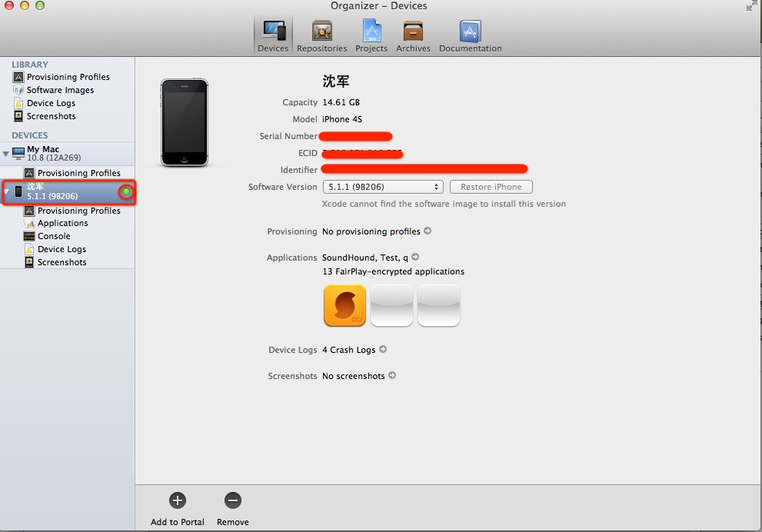Collapse the My Mac disclosure triangle

[x=5, y=154]
